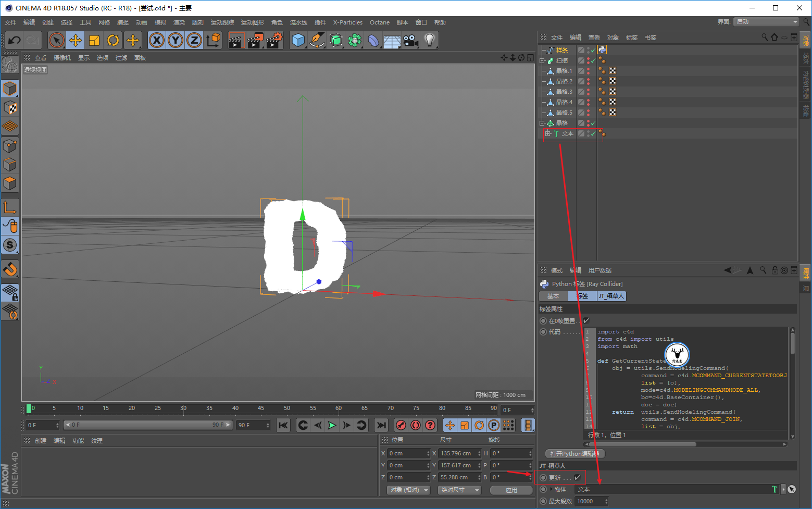This screenshot has height=509, width=812.
Task: Toggle the 更新 checkbox
Action: pos(577,477)
